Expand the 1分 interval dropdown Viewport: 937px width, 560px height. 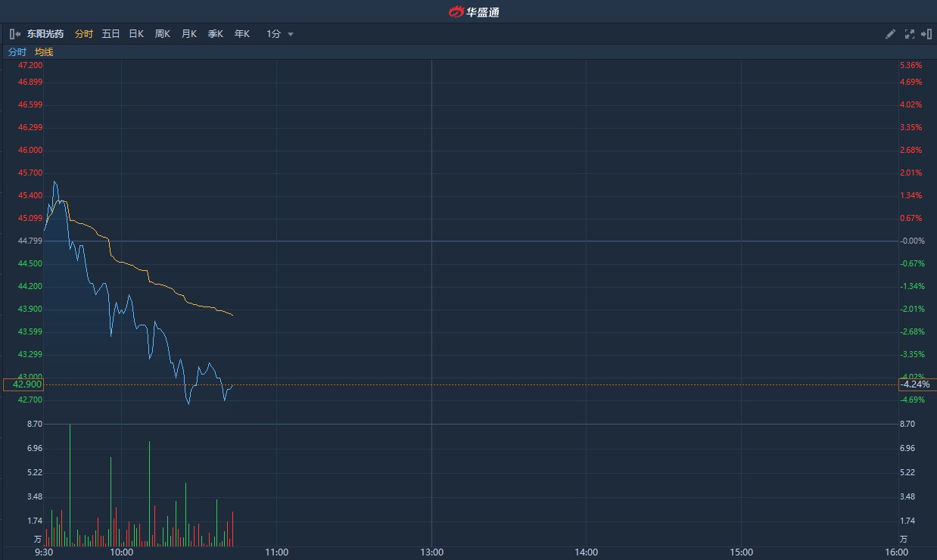click(x=274, y=34)
